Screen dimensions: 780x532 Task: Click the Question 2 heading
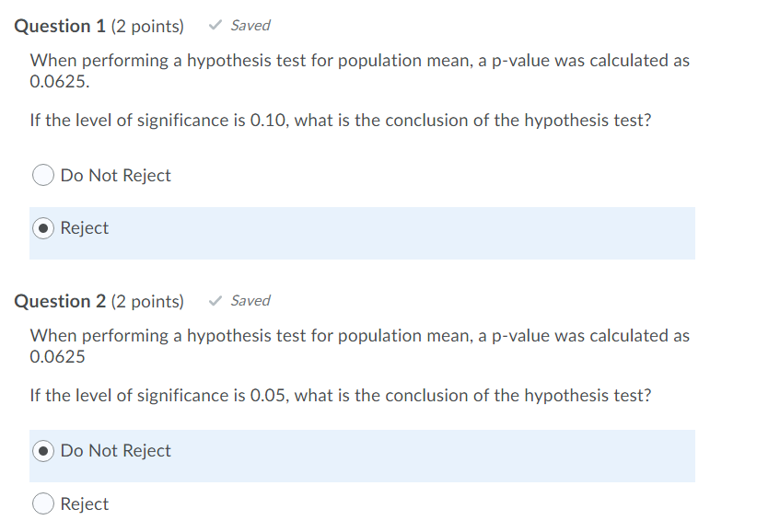(x=60, y=302)
